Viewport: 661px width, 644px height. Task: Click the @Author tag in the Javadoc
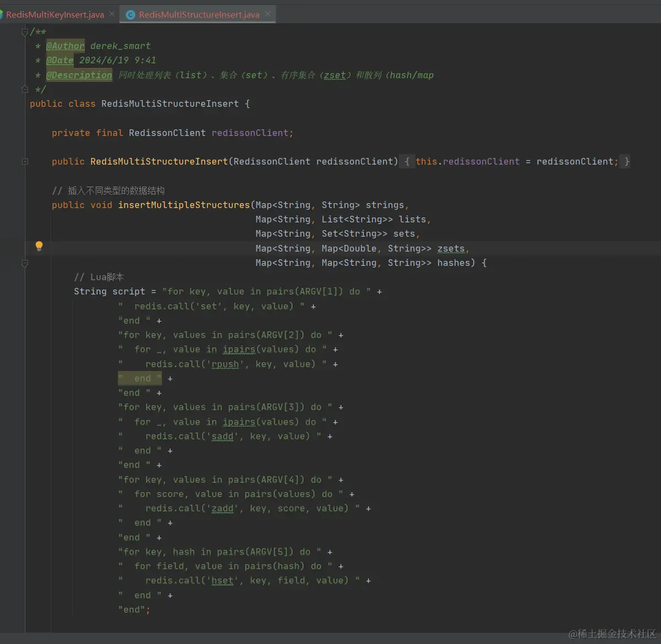(x=66, y=46)
